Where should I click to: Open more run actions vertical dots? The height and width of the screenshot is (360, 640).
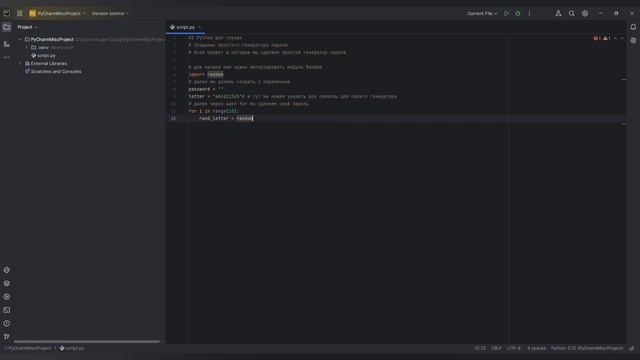(x=529, y=13)
